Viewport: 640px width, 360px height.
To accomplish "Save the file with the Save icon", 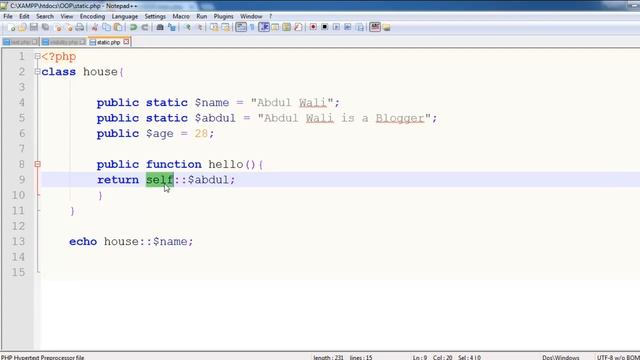I will [x=34, y=27].
